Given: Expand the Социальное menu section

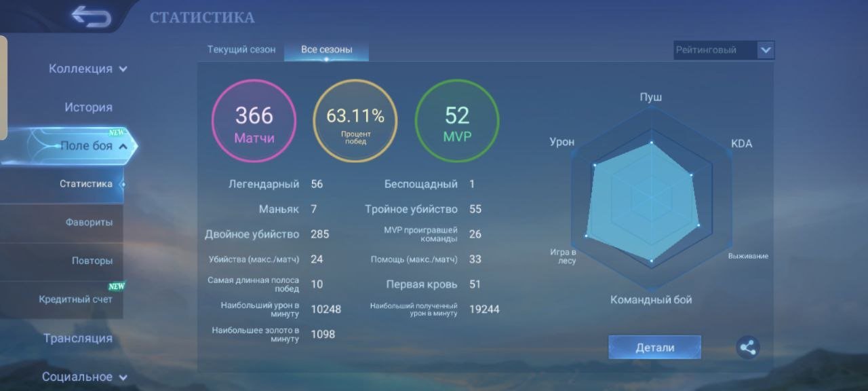Looking at the screenshot, I should click(84, 377).
